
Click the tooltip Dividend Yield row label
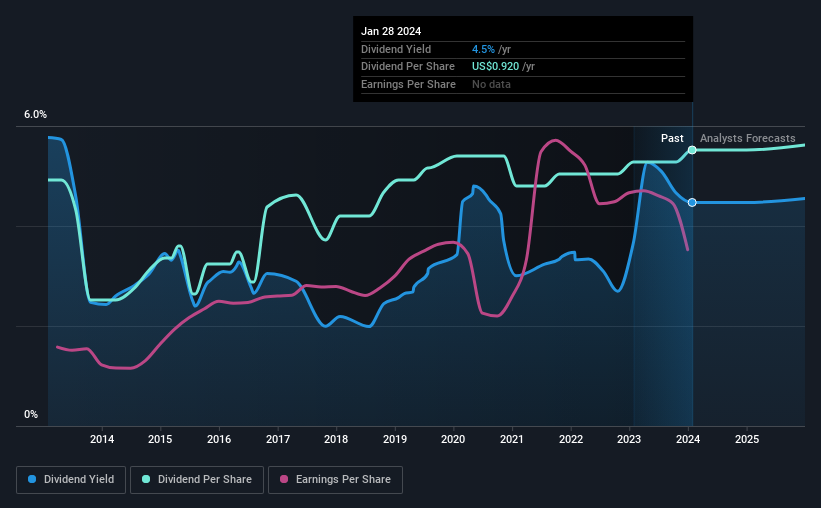point(396,49)
